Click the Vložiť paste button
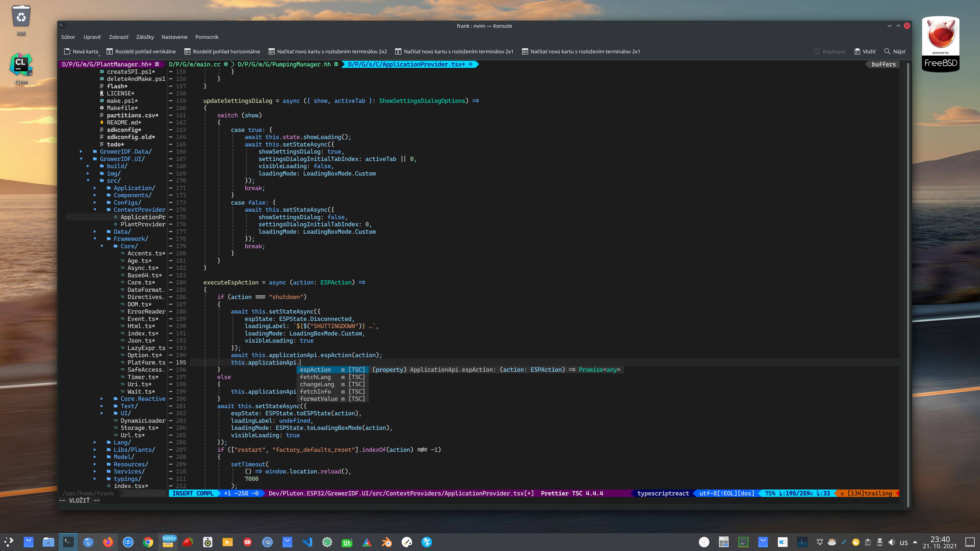This screenshot has height=551, width=980. 865,51
